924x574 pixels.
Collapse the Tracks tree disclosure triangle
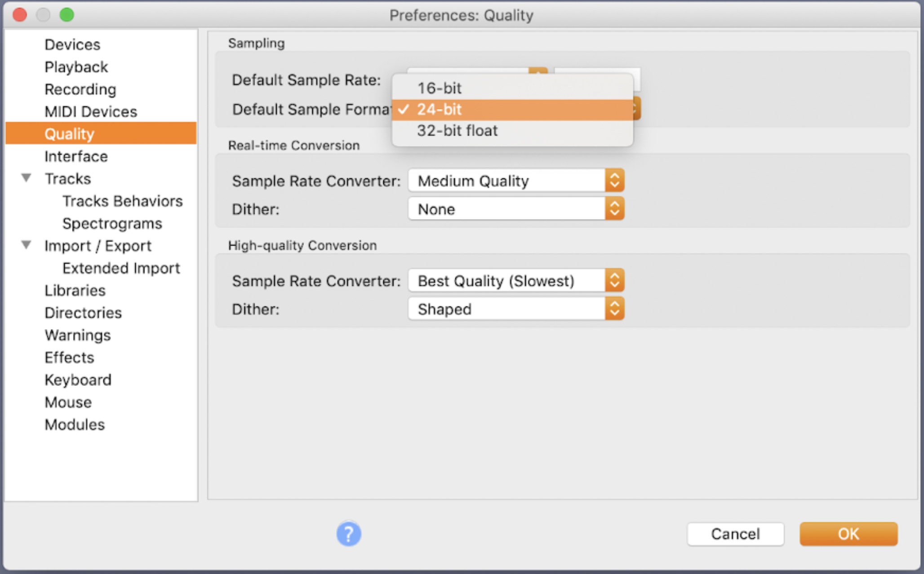pyautogui.click(x=27, y=178)
